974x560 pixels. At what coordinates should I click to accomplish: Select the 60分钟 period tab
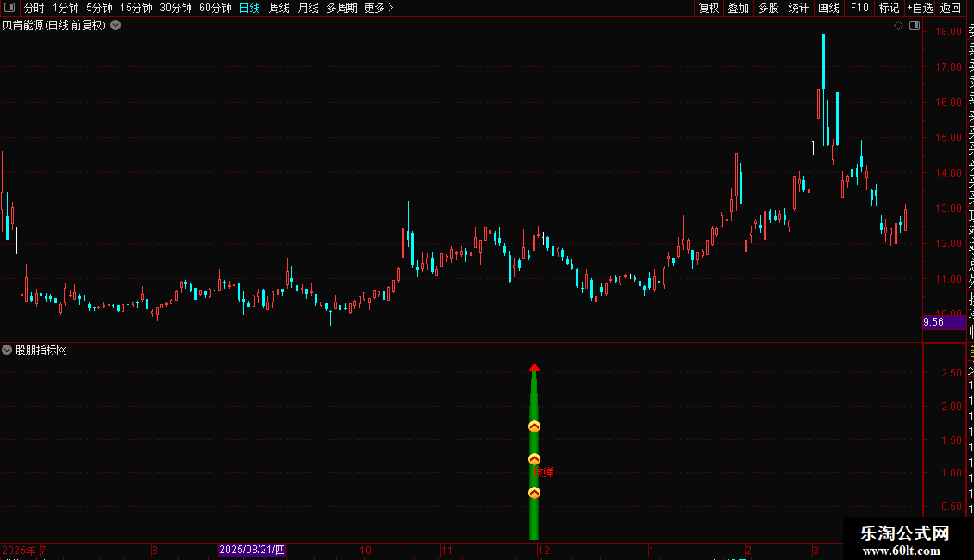(215, 8)
